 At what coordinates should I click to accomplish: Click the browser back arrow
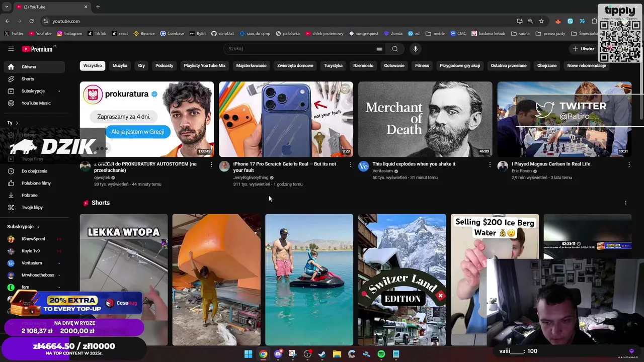(x=7, y=21)
